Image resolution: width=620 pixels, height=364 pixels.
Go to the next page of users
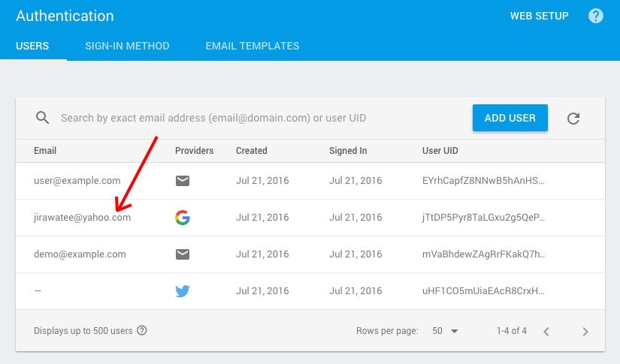point(585,331)
